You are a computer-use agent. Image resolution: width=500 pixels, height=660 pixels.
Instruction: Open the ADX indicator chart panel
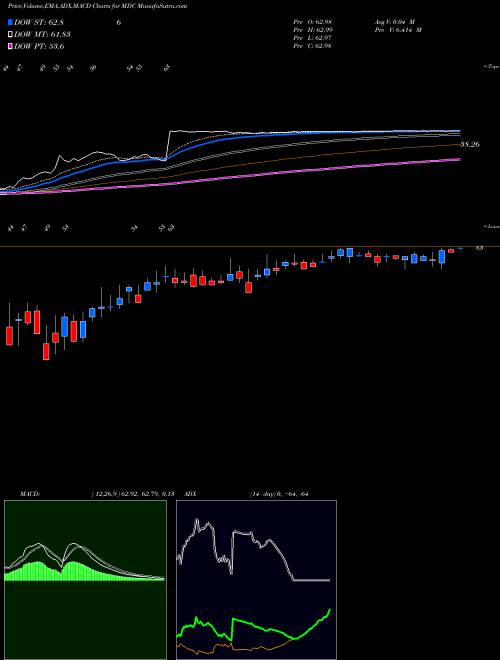tap(256, 580)
